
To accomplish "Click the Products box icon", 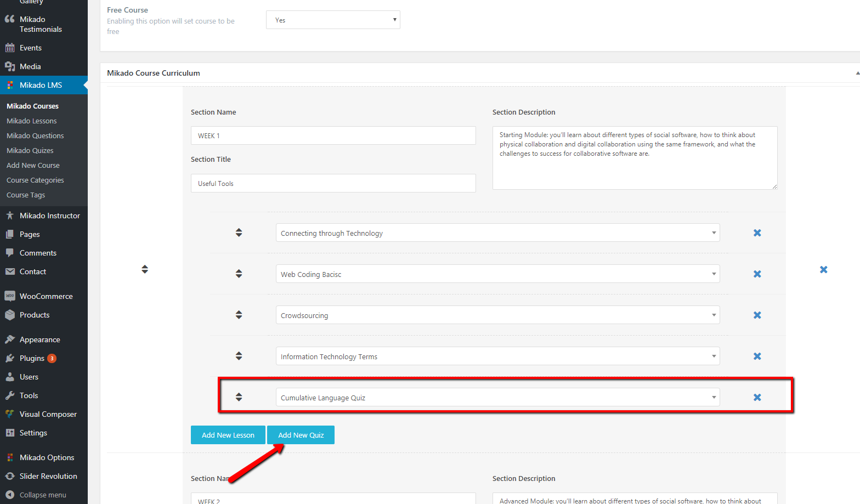I will tap(10, 315).
